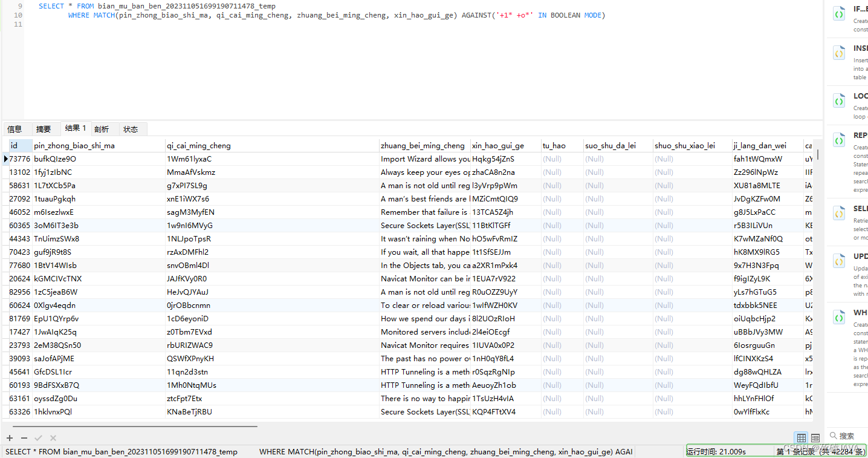
Task: Click the tu_hao column header
Action: [562, 145]
